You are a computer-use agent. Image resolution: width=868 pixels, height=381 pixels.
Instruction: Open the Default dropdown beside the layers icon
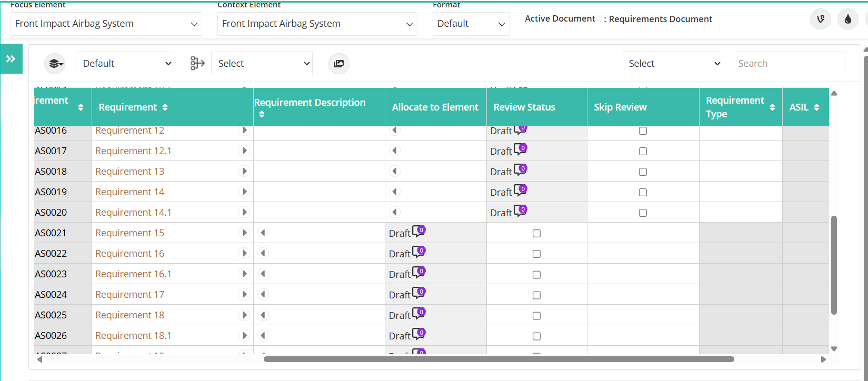pyautogui.click(x=125, y=64)
